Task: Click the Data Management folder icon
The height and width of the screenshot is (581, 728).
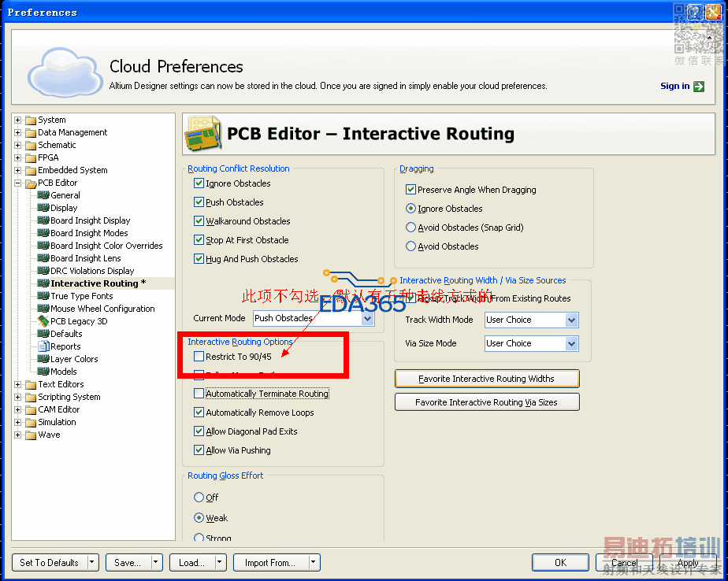Action: 31,133
